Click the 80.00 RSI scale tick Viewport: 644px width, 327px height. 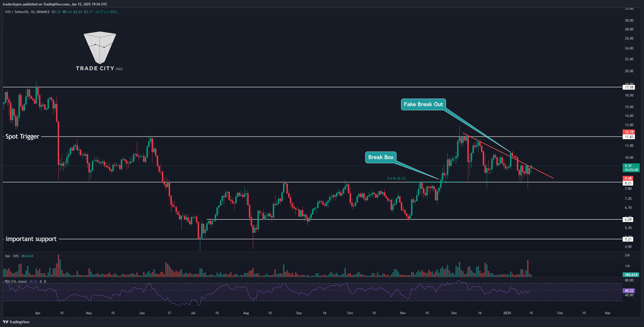629,280
